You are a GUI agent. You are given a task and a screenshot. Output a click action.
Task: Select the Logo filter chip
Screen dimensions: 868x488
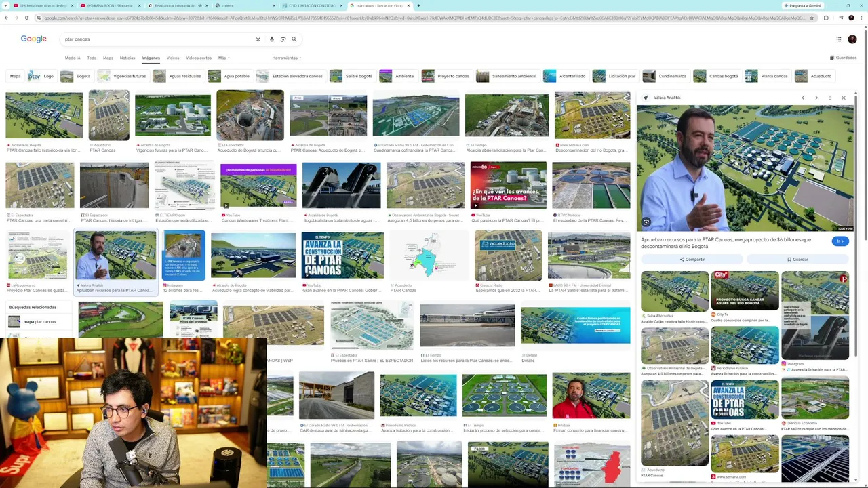pyautogui.click(x=41, y=76)
